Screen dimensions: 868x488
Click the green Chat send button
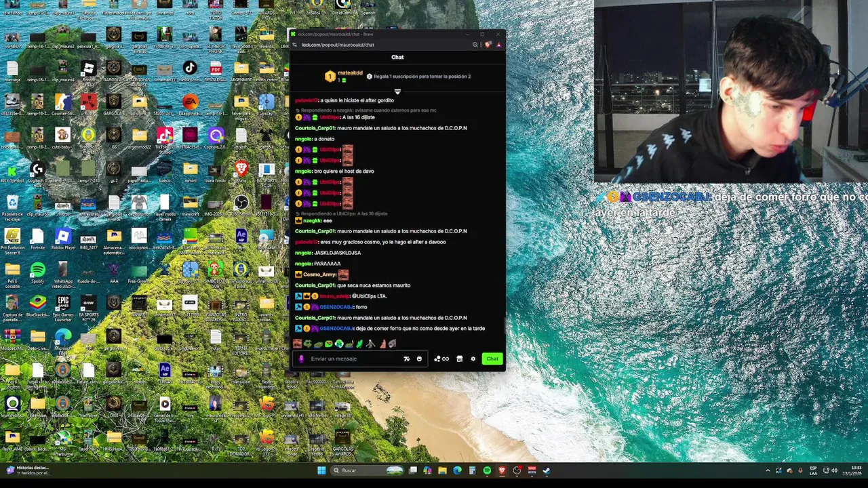[x=492, y=359]
